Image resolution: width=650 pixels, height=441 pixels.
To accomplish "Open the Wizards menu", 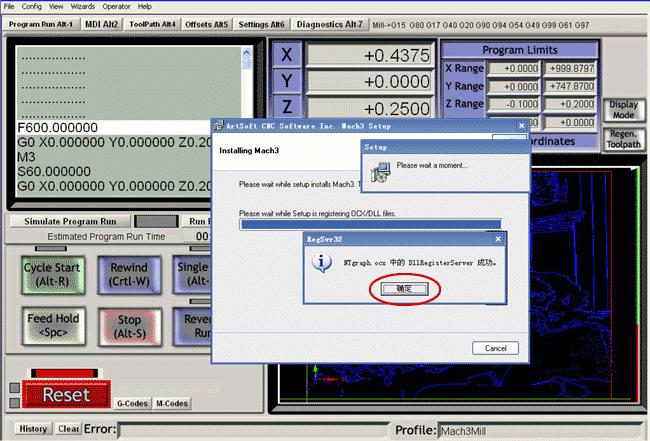I will pyautogui.click(x=82, y=6).
